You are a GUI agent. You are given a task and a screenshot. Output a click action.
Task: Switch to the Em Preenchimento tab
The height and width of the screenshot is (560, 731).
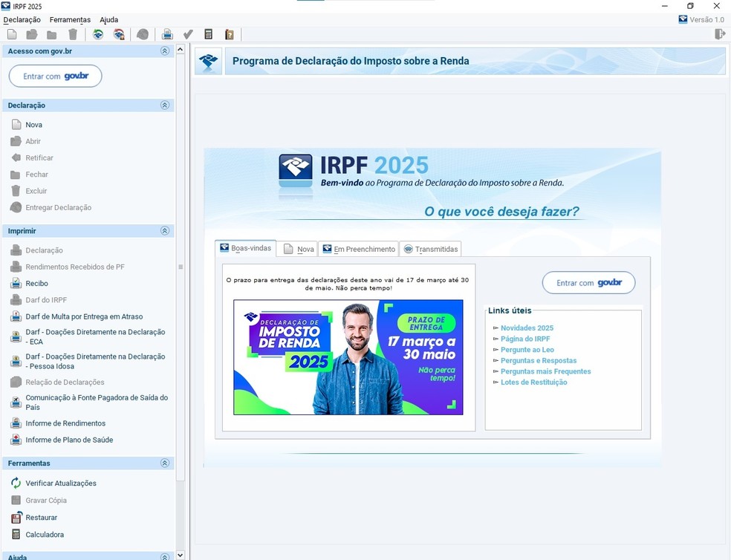click(x=359, y=249)
